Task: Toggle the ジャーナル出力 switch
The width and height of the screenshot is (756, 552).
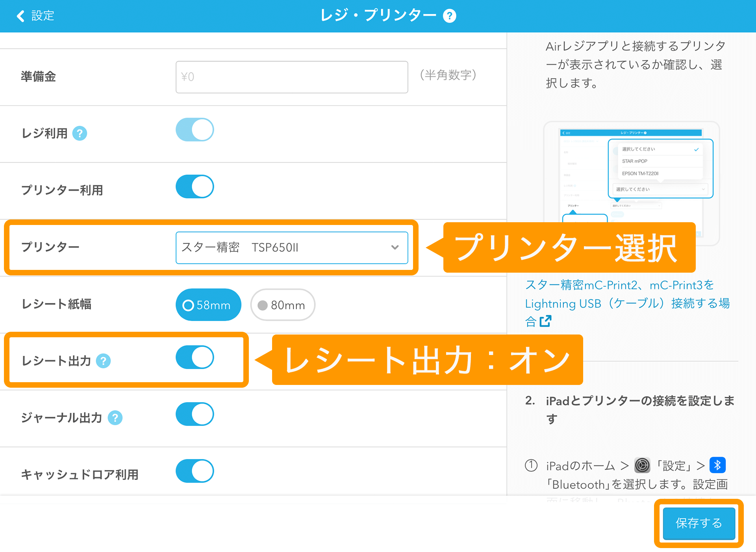Action: tap(195, 414)
